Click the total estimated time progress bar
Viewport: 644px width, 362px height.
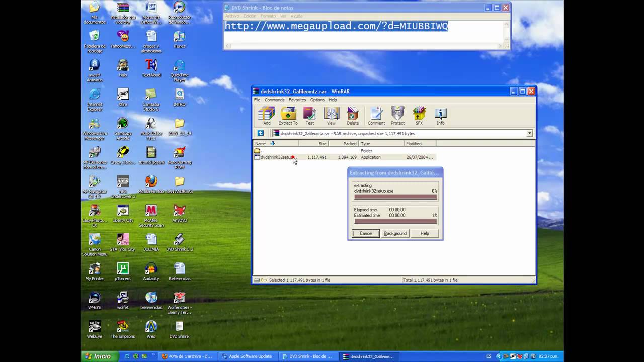click(395, 221)
